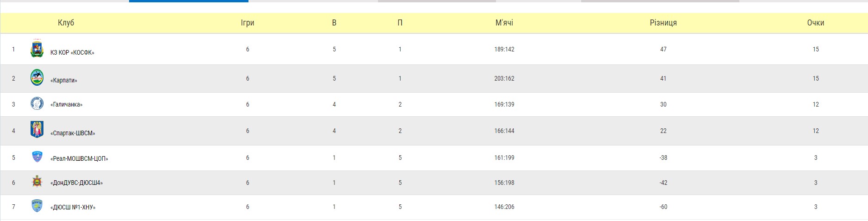Click the «Галичанка» club emblem
The image size is (868, 221).
coord(37,103)
